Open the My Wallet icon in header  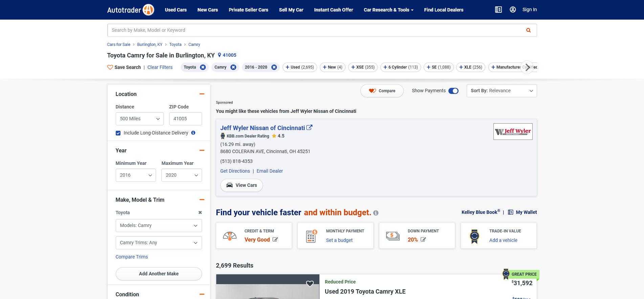(498, 10)
